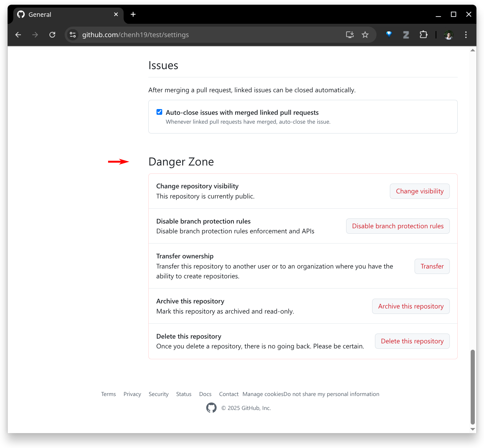
Task: Click the Change visibility button
Action: 420,191
